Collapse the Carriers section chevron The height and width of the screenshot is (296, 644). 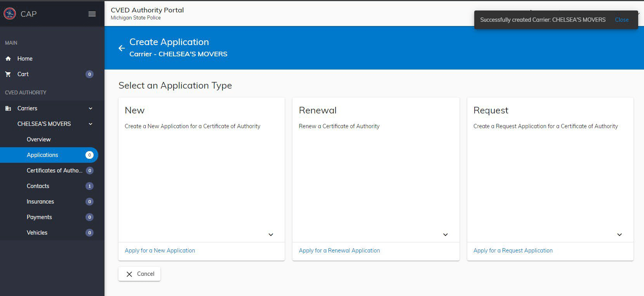[91, 108]
